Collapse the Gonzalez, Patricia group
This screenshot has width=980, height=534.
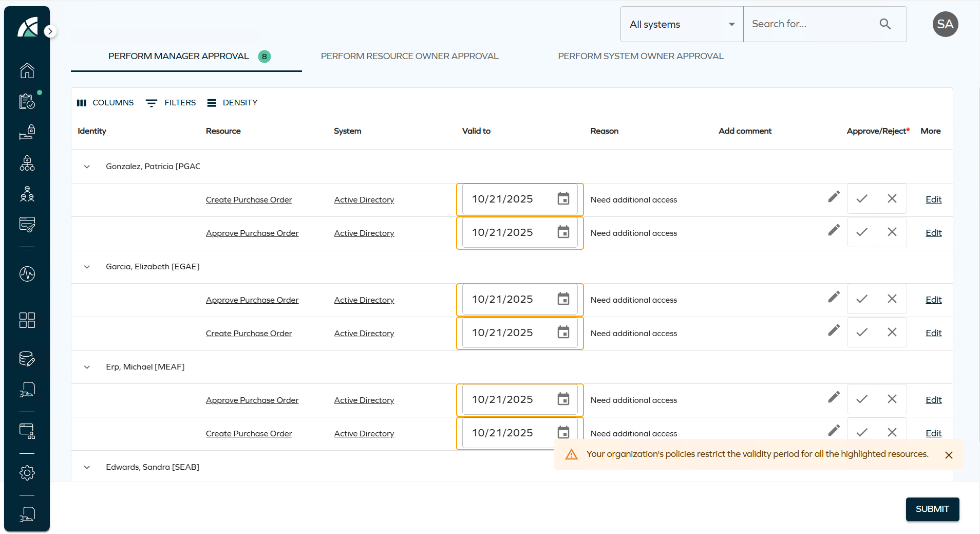tap(87, 167)
